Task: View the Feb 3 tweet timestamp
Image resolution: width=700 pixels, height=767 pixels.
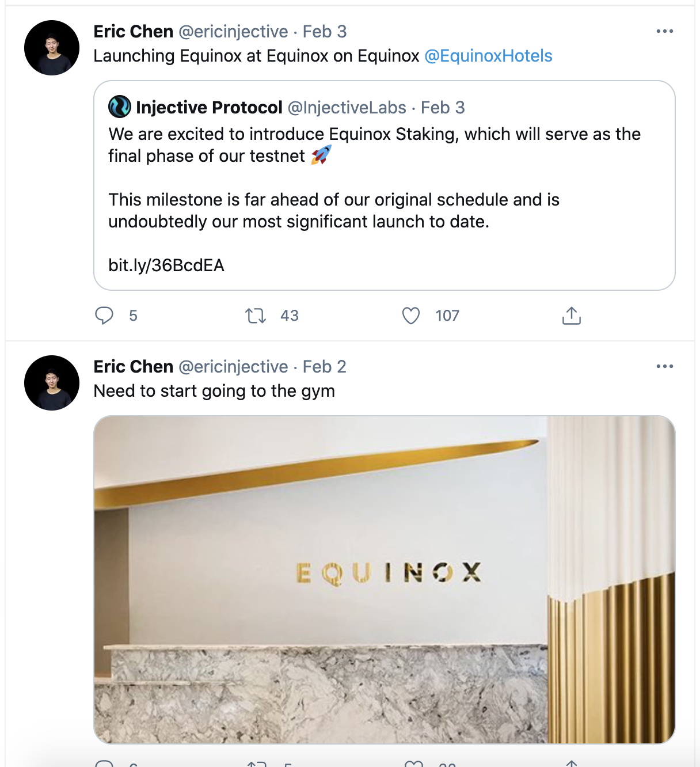Action: click(325, 31)
